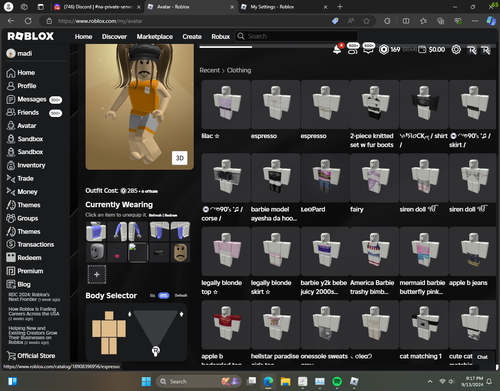Add an item with the plus slot

tap(97, 274)
